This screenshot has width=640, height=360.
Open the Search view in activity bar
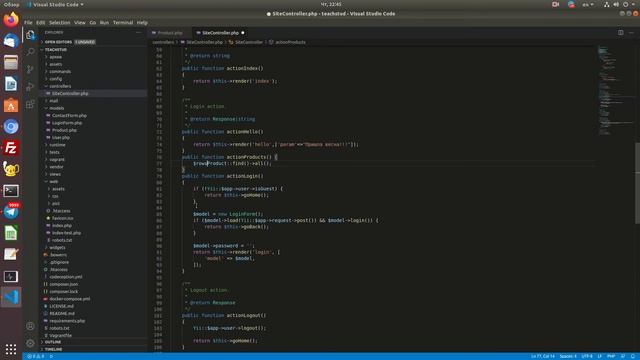click(30, 51)
